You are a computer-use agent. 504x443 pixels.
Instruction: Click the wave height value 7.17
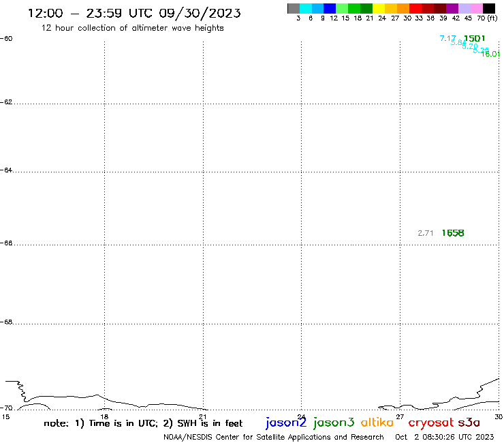(x=447, y=38)
